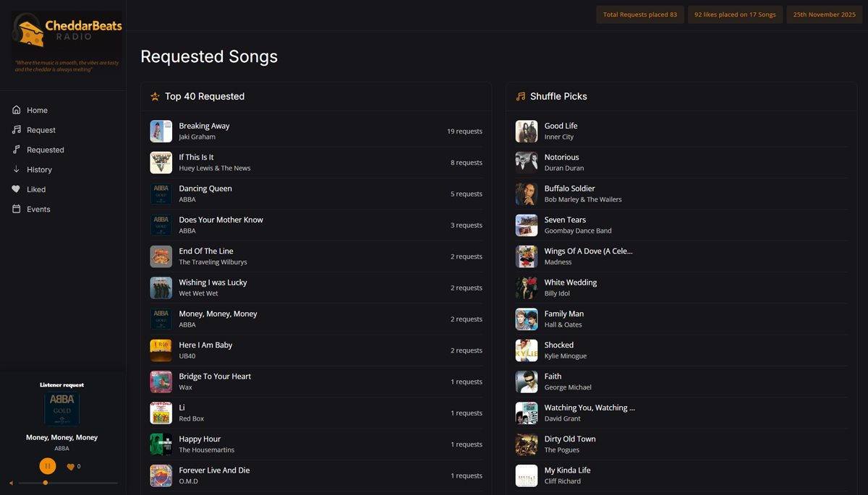Pause the currently playing song
Screen dimensions: 868x495
tap(48, 466)
